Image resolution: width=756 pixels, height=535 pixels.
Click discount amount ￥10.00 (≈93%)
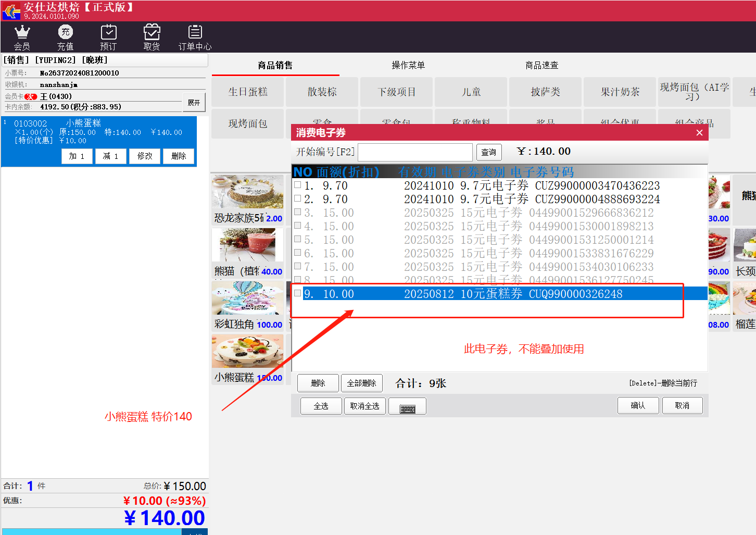(x=164, y=501)
